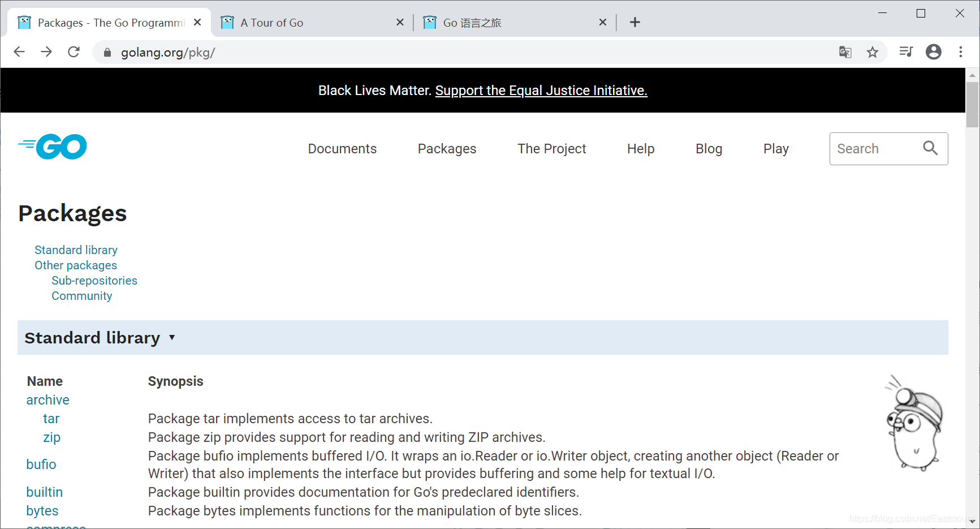The width and height of the screenshot is (980, 529).
Task: Go forward to the next page
Action: coord(46,52)
